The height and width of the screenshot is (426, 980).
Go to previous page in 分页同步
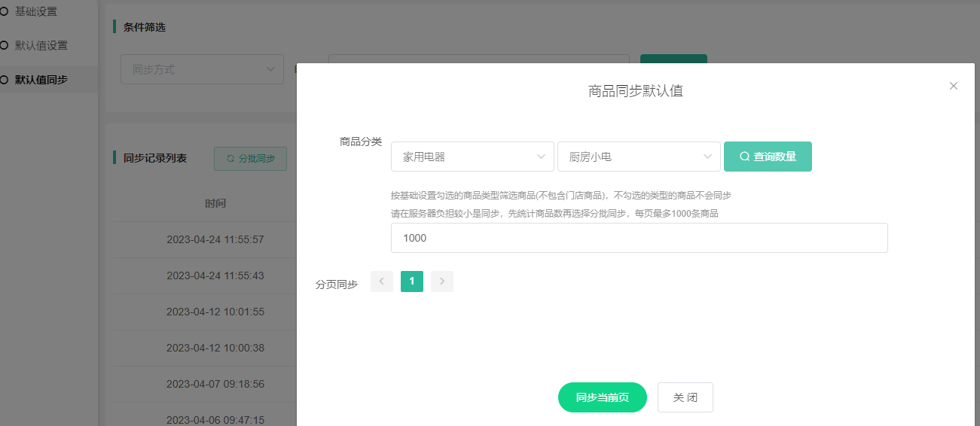click(382, 281)
